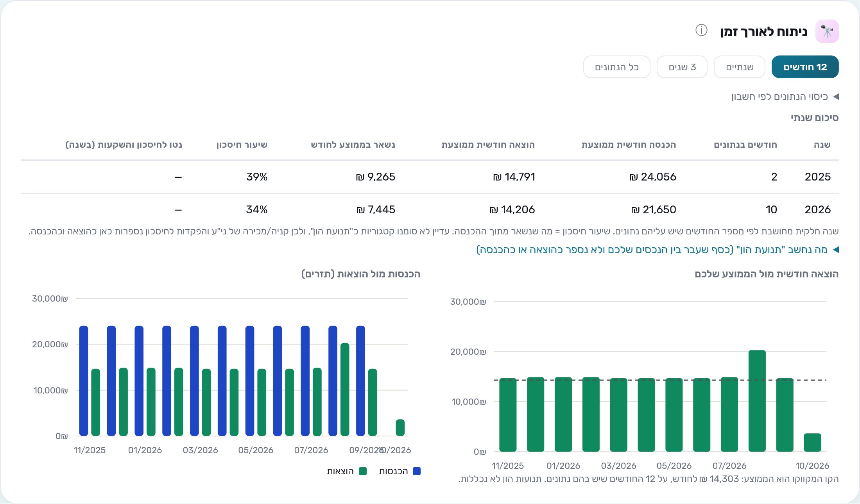Click the 10/2026 bar in the monthly expense chart
Screen dimensions: 860x504
point(812,443)
